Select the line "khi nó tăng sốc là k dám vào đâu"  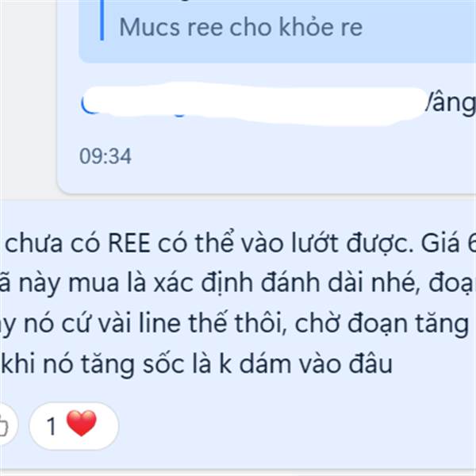click(197, 363)
